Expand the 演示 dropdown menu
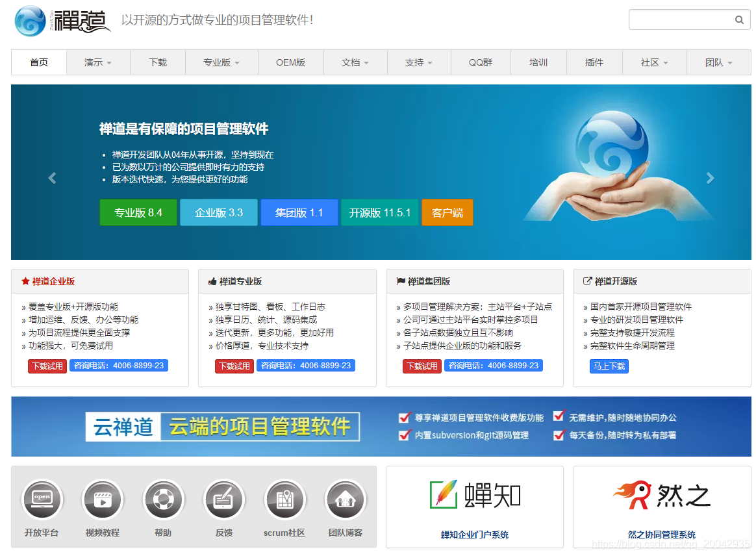The width and height of the screenshot is (756, 556). coord(98,62)
